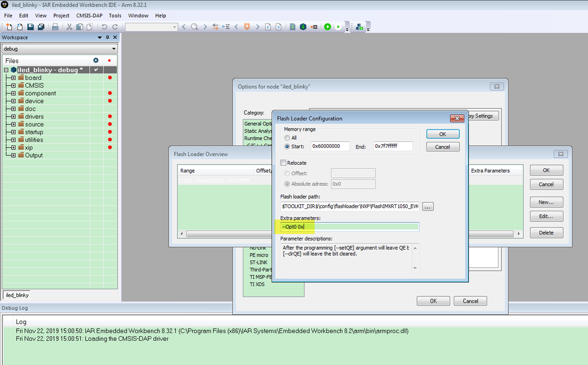The width and height of the screenshot is (588, 365).
Task: Open the Tools menu
Action: (x=115, y=16)
